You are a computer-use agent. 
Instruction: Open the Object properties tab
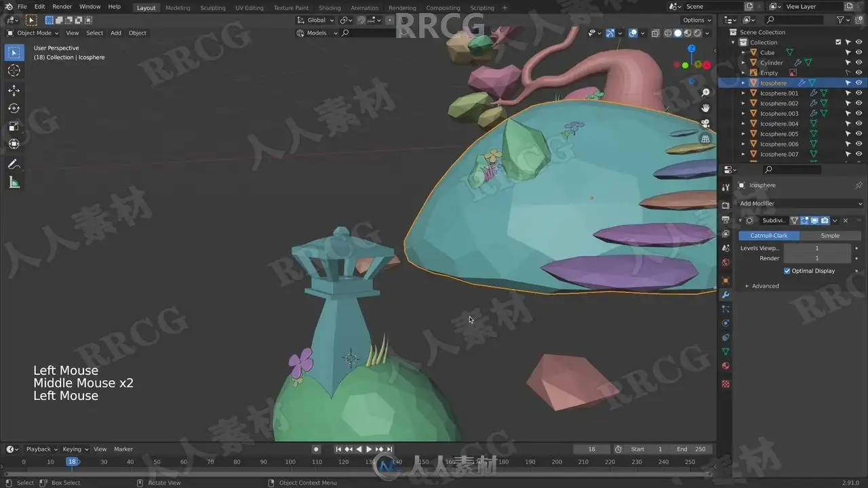coord(726,281)
